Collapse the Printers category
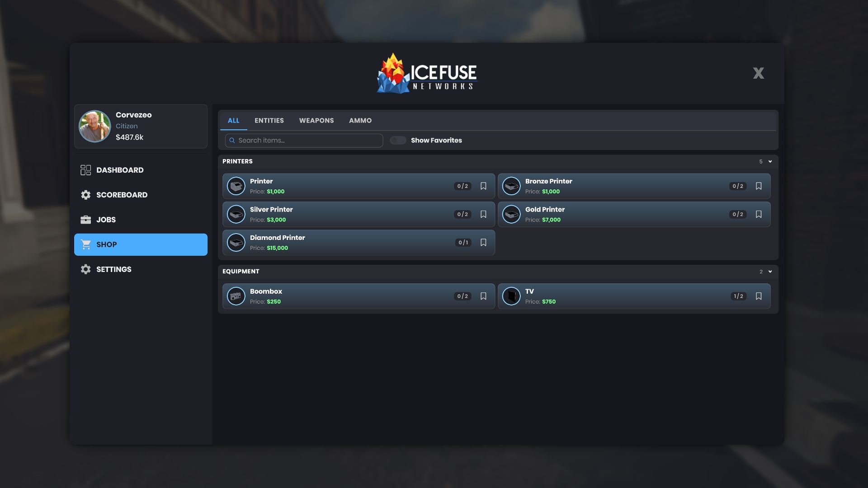 [770, 161]
